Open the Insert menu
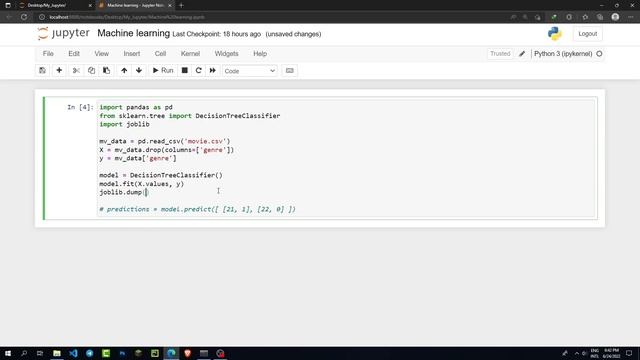The height and width of the screenshot is (360, 640). [x=132, y=54]
